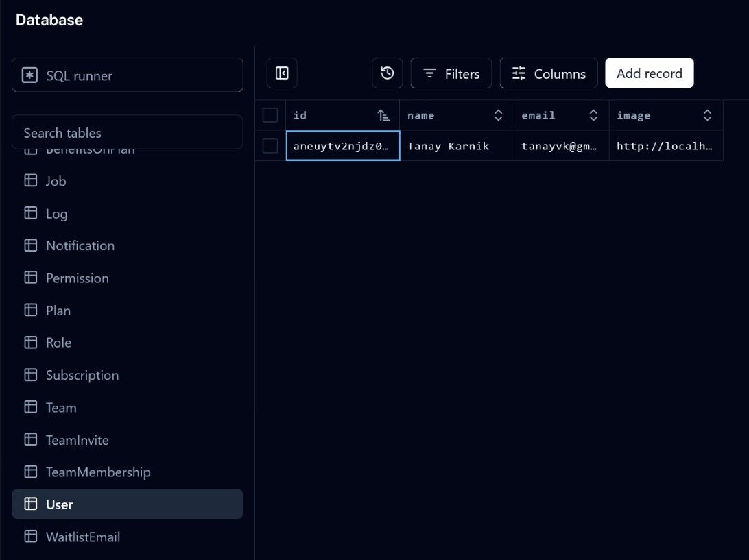Select the Plan table in sidebar
Screen dimensions: 749x560
click(58, 310)
